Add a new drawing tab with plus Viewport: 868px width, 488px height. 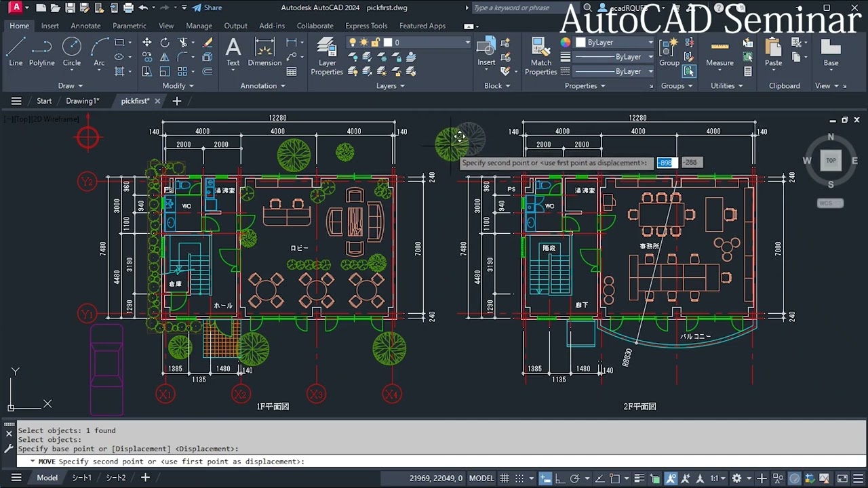click(x=177, y=101)
